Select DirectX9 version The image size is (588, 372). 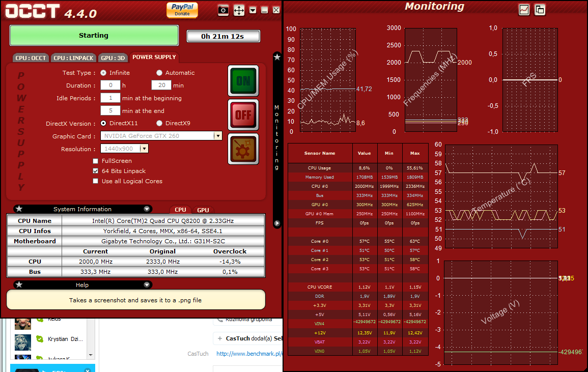pos(159,123)
